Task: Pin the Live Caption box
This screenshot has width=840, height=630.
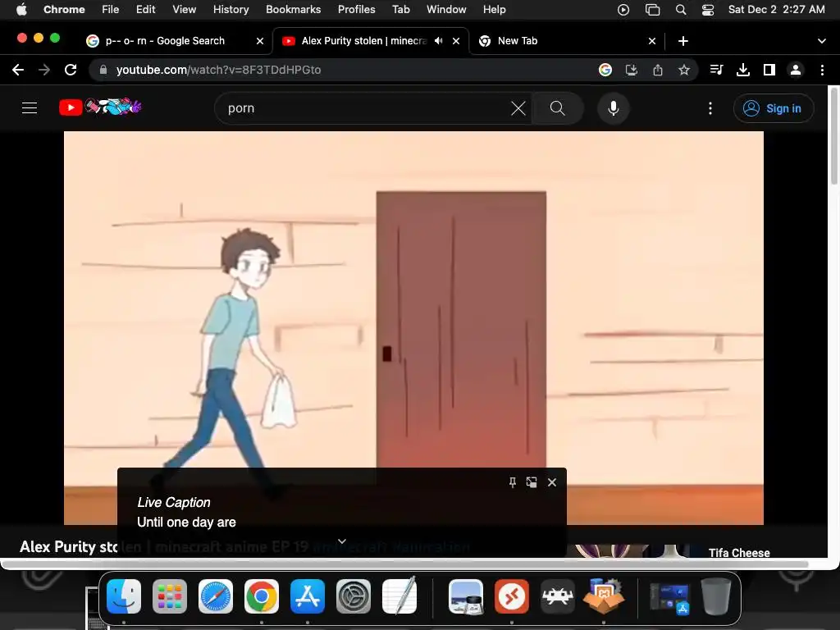Action: (x=513, y=482)
